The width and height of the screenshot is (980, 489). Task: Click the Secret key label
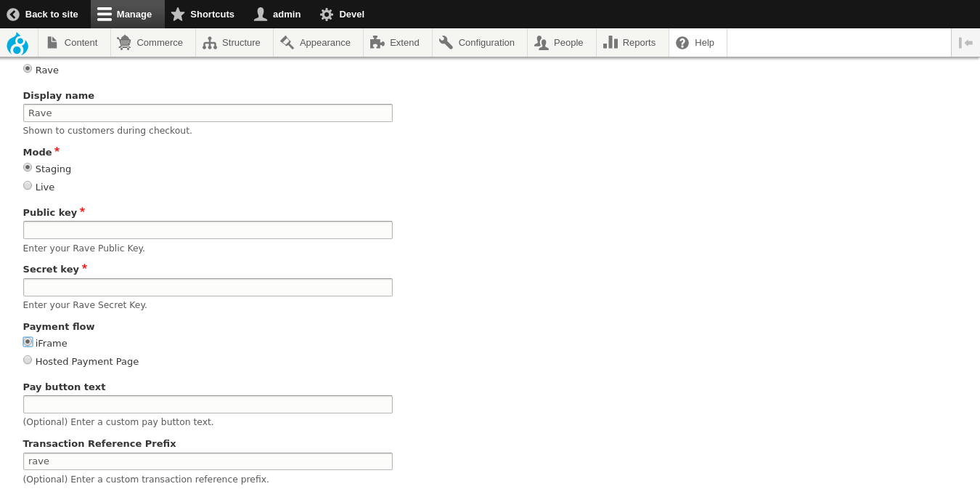click(51, 269)
